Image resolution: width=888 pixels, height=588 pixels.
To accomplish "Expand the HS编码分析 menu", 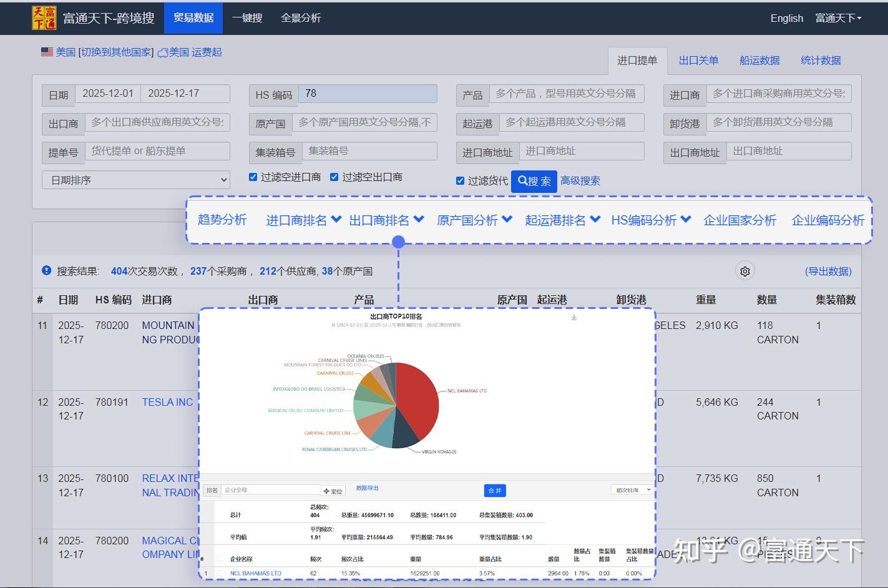I will tap(651, 220).
